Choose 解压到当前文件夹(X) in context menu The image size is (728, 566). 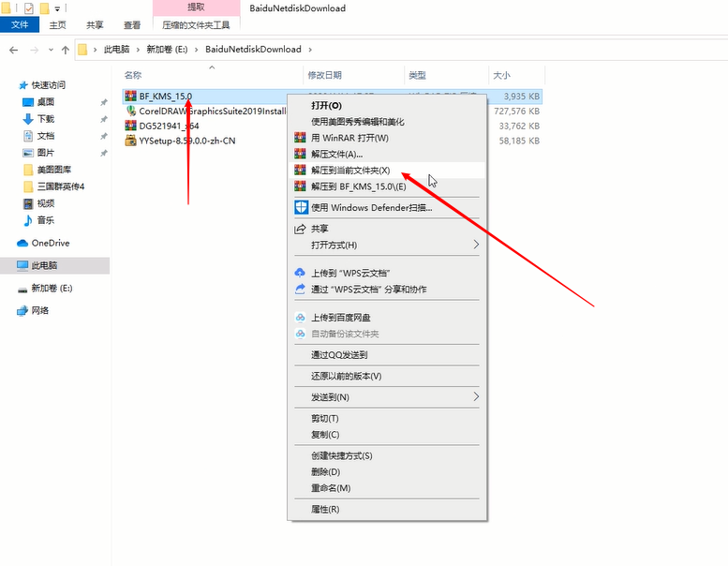pos(387,170)
